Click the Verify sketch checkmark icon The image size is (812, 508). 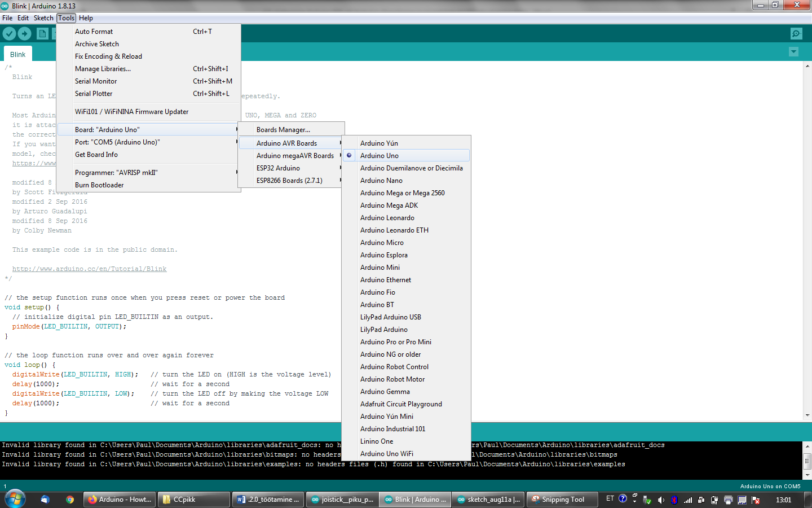click(10, 33)
